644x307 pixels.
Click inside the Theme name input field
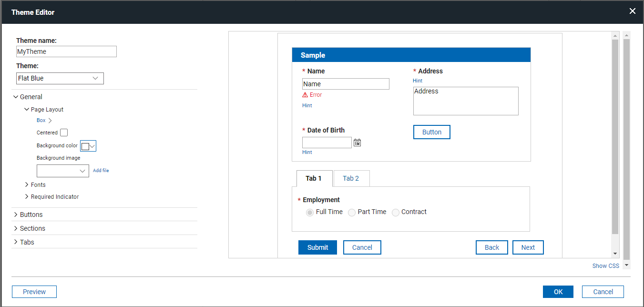(66, 51)
